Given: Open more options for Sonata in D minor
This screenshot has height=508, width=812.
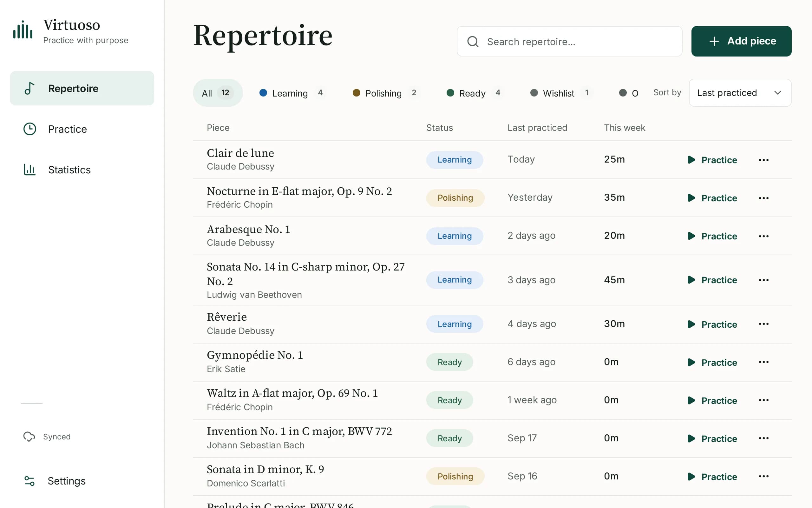Looking at the screenshot, I should click(764, 477).
